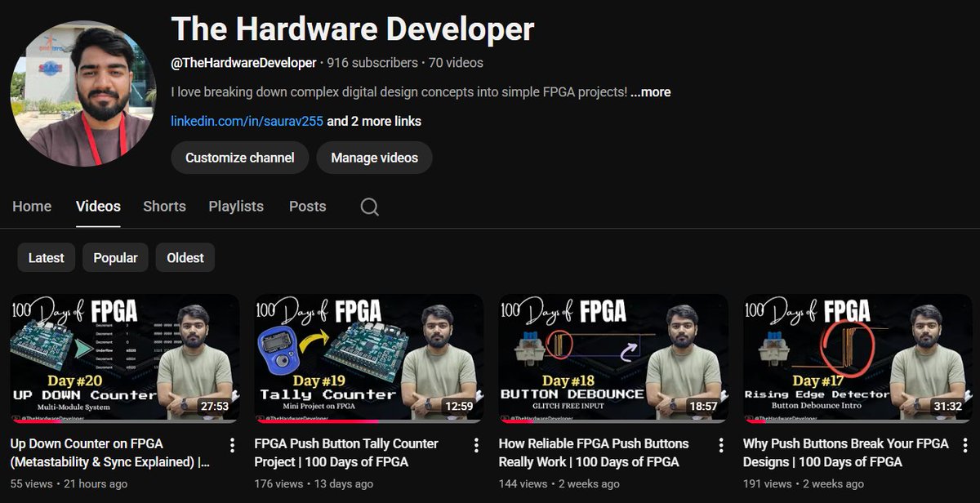Click '@TheHardwareDeveloper' channel handle

(x=243, y=63)
